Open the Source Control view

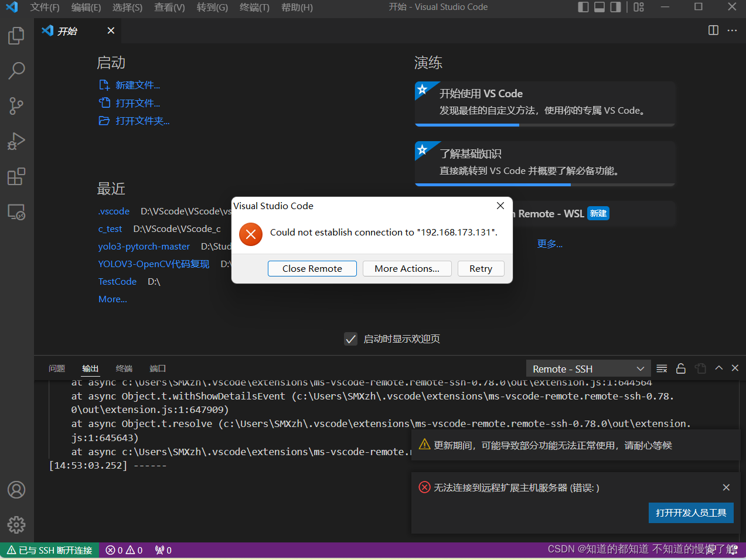[x=16, y=106]
